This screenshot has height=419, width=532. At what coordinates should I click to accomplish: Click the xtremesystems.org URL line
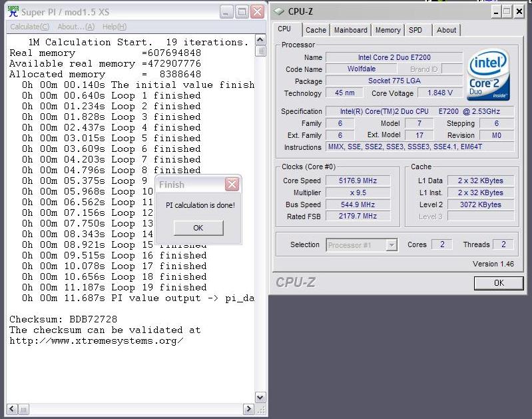pos(97,340)
